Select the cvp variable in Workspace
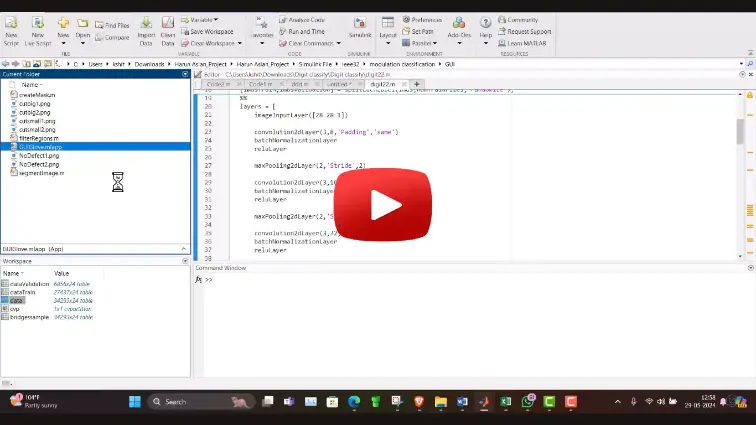Screen dimensions: 756x425 point(15,309)
